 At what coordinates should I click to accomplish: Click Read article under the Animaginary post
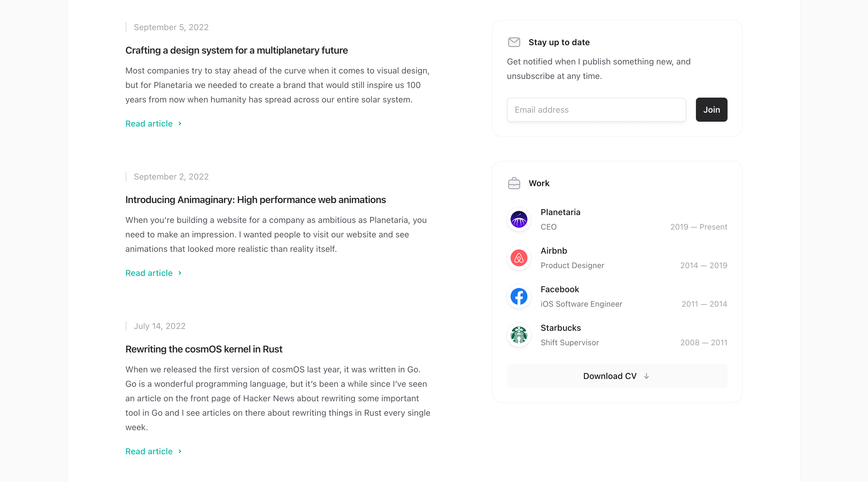(x=149, y=273)
